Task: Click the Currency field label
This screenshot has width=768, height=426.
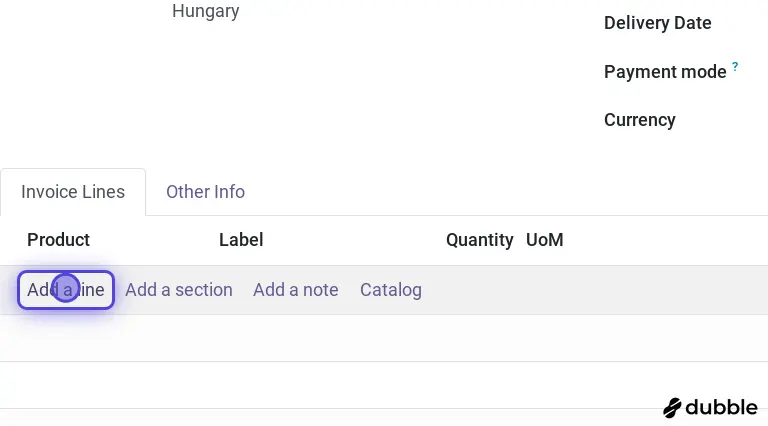Action: [x=640, y=120]
